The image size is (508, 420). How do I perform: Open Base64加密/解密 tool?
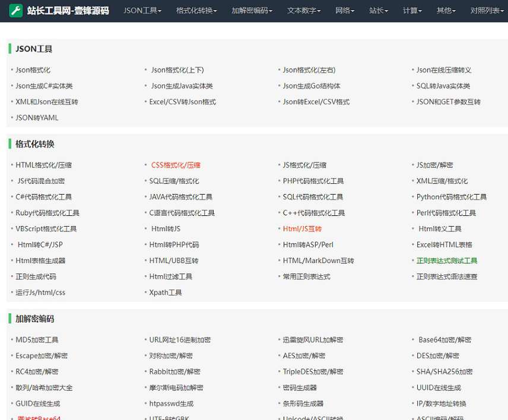[445, 339]
